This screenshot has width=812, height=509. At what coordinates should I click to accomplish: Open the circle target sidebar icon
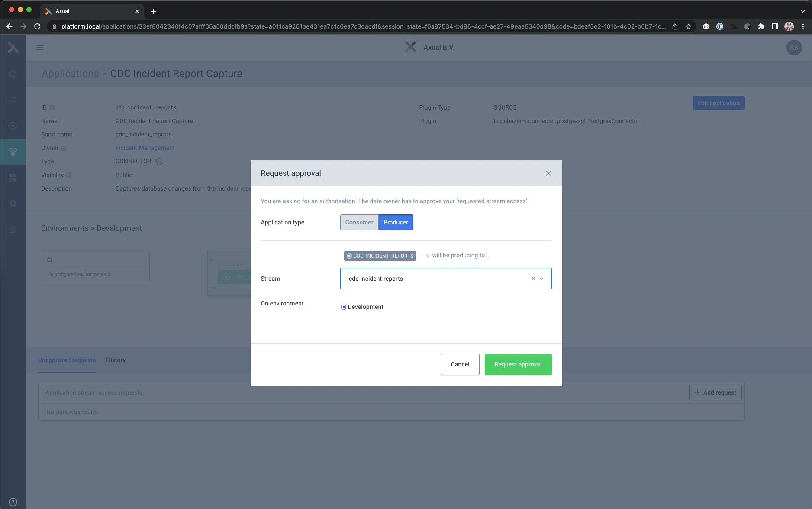click(13, 126)
